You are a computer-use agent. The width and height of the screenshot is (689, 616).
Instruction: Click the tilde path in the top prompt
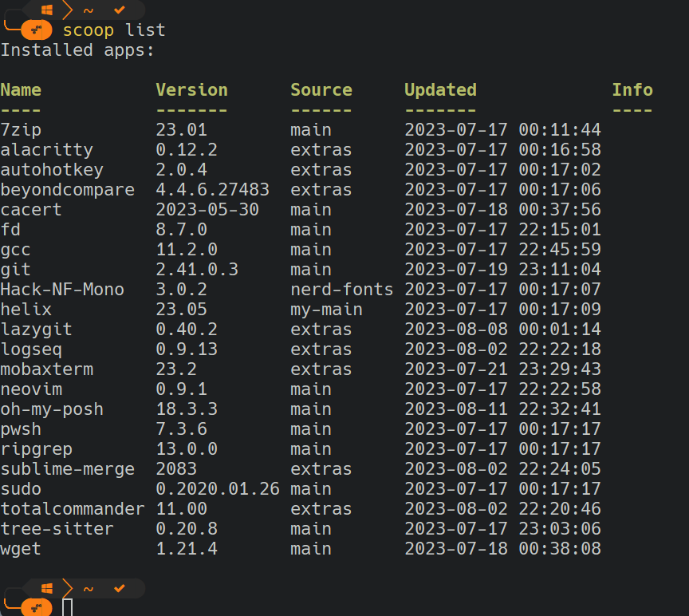coord(89,10)
